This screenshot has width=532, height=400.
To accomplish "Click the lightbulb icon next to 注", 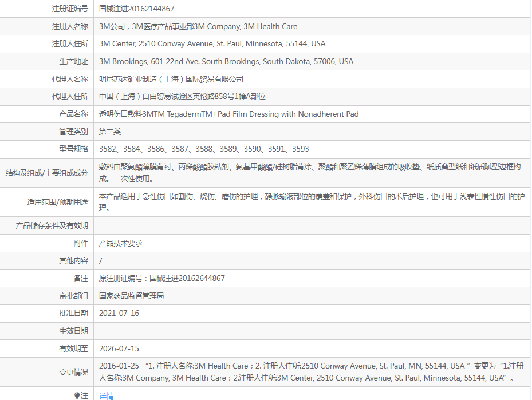I will coord(77,395).
